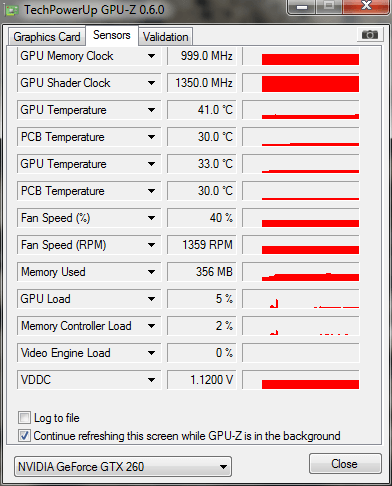Expand the Memory Used dropdown arrow
The width and height of the screenshot is (392, 486).
coord(152,272)
